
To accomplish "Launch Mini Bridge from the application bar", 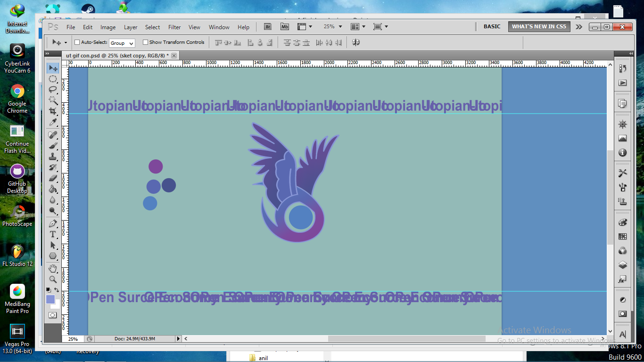I will point(285,27).
